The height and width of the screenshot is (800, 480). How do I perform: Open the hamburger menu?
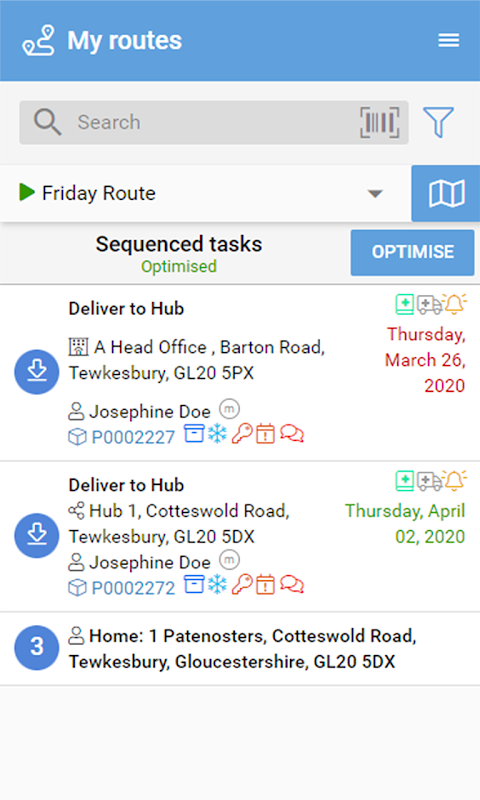click(x=448, y=40)
